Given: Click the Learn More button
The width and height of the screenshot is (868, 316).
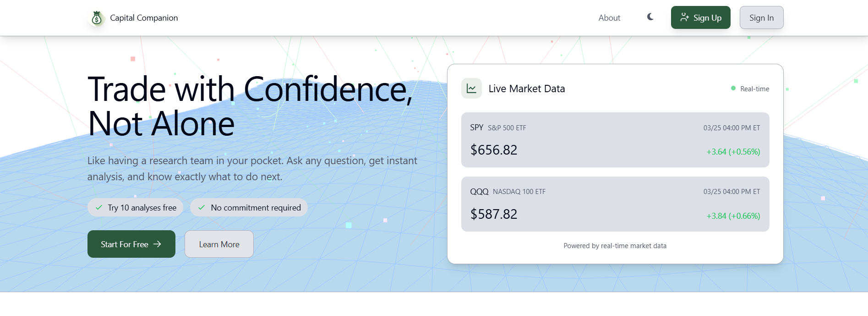Looking at the screenshot, I should (x=219, y=244).
